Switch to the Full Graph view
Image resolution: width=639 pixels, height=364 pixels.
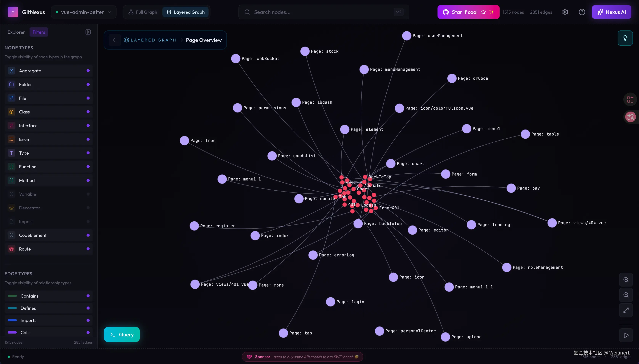(143, 12)
